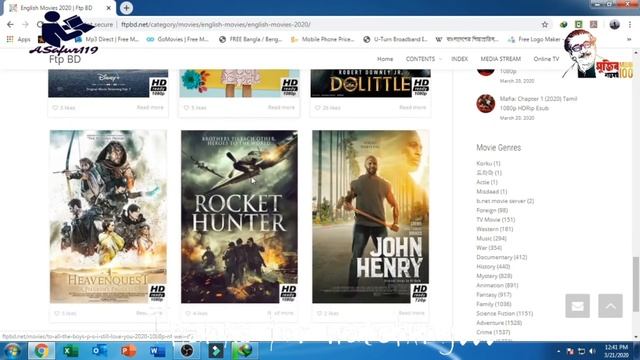This screenshot has width=640, height=360.
Task: Open the INDEX menu item
Action: click(460, 59)
